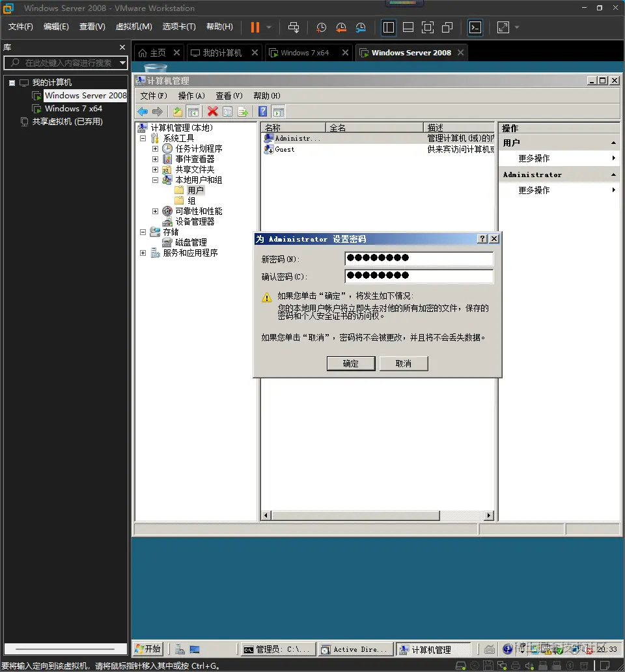Select the Guest user row
The image size is (625, 672).
pyautogui.click(x=285, y=149)
